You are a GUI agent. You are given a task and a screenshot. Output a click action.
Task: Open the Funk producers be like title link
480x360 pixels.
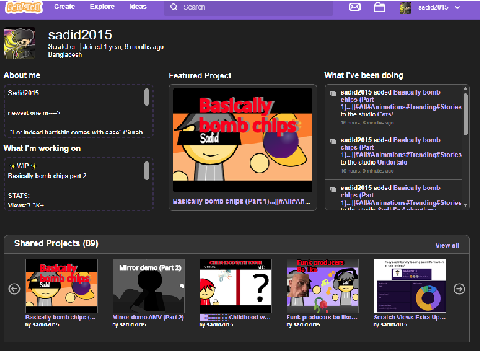[x=322, y=317]
